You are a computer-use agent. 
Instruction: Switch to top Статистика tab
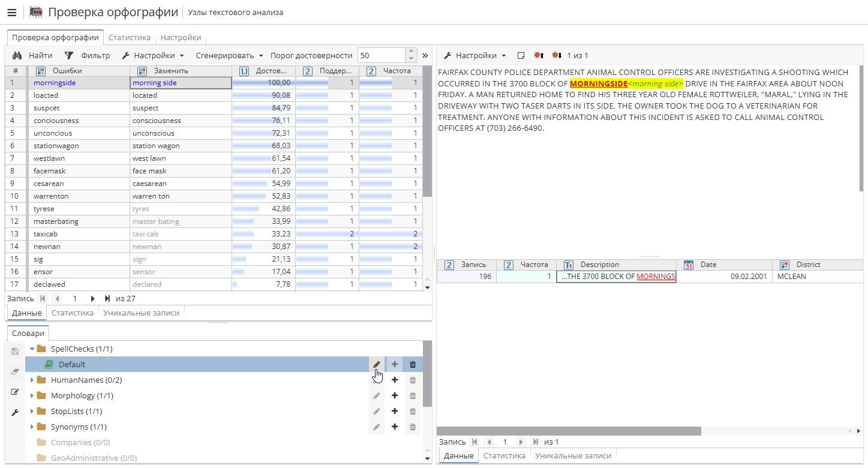point(130,37)
